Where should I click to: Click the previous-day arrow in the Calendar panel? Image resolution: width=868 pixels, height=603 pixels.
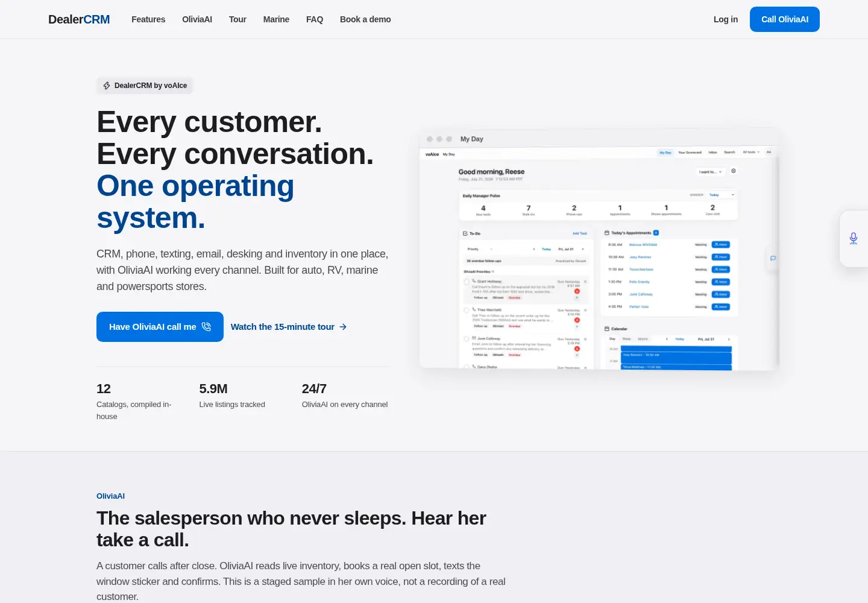[667, 339]
